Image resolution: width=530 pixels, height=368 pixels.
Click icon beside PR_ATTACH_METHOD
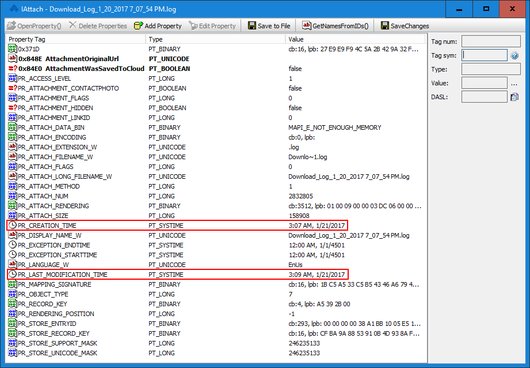12,186
